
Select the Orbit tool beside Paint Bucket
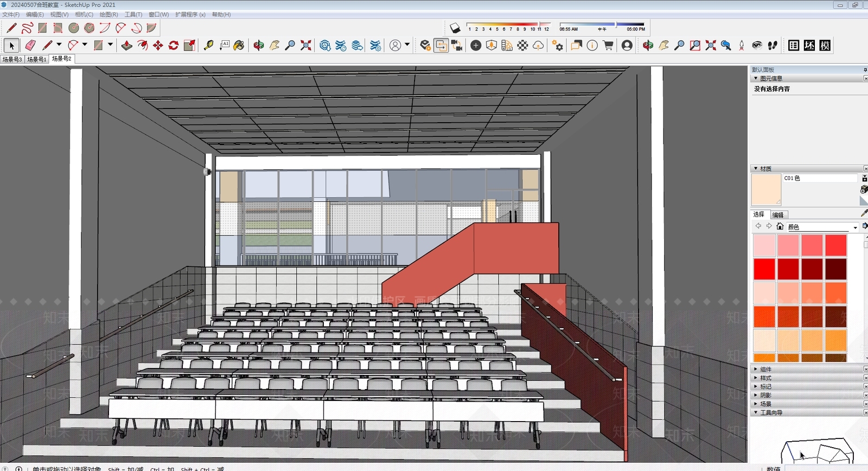[258, 46]
